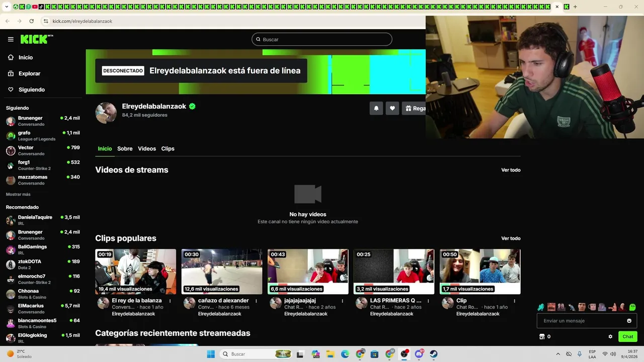Viewport: 644px width, 362px height.
Task: Open a new browser tab
Action: pyautogui.click(x=575, y=7)
